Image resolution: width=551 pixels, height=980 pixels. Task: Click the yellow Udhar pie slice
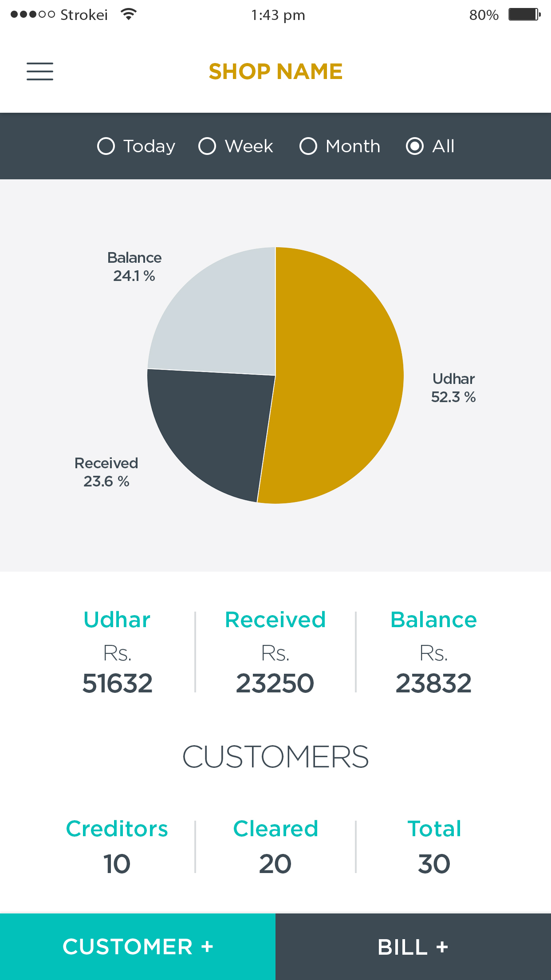tap(337, 377)
